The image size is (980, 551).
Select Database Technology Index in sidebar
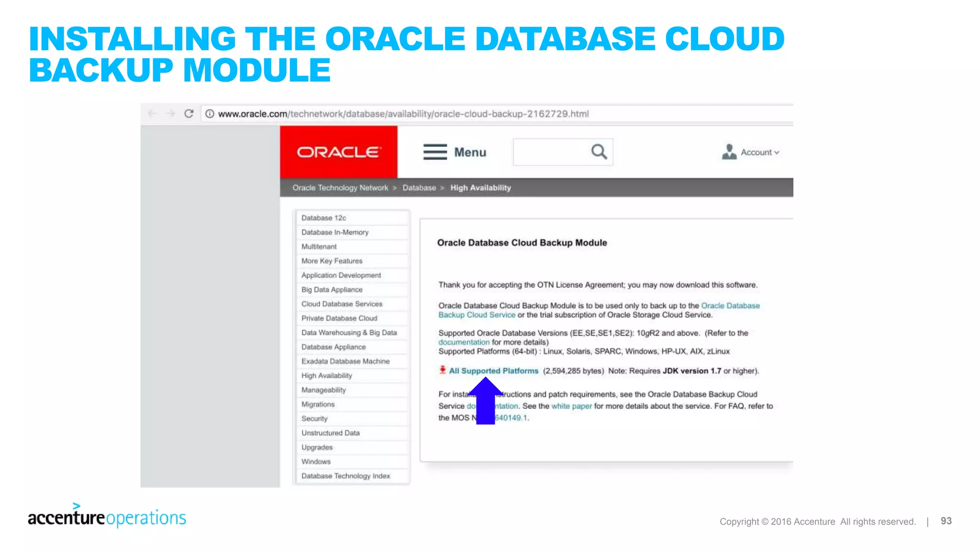352,476
